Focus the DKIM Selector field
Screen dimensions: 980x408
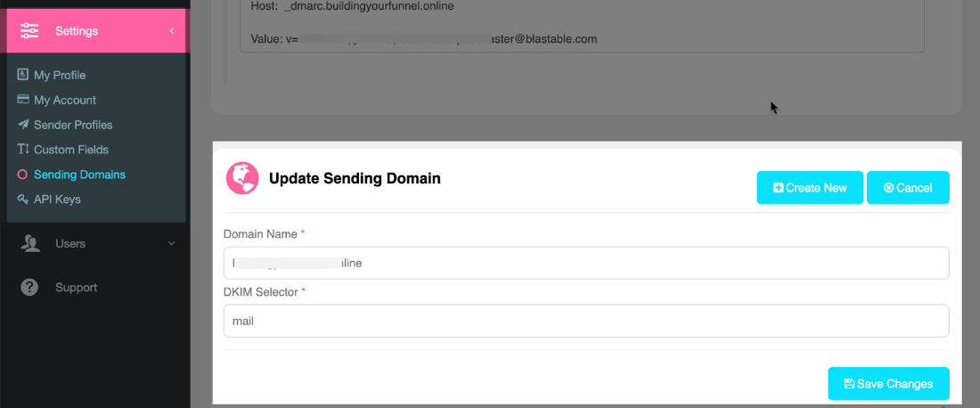pos(585,321)
